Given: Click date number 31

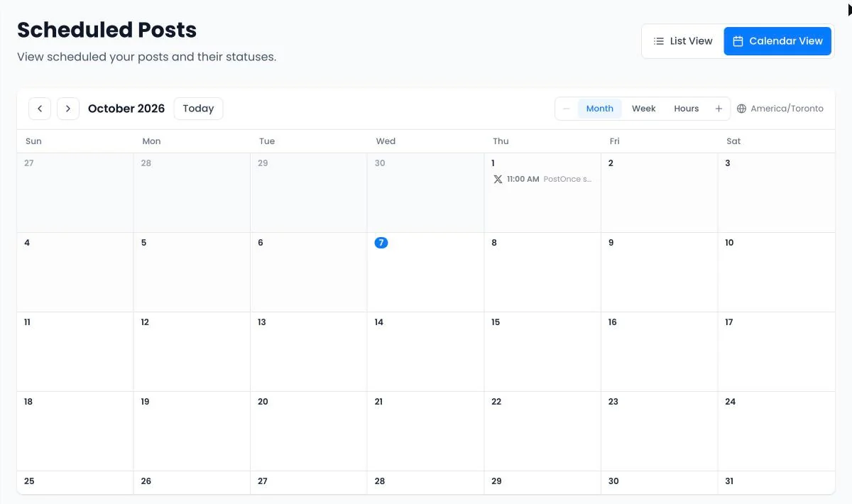Looking at the screenshot, I should point(729,481).
